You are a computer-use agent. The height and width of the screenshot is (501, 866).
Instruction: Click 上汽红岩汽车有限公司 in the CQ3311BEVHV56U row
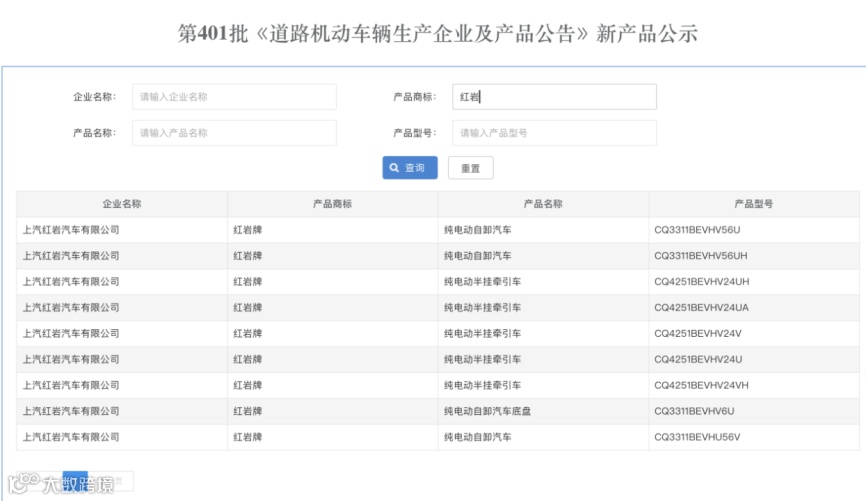click(x=71, y=230)
